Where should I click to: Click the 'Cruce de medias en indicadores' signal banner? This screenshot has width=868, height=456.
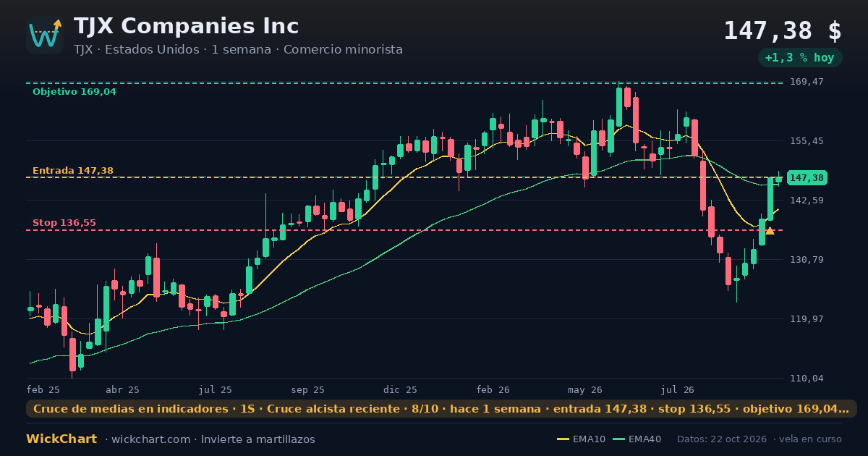coord(441,409)
